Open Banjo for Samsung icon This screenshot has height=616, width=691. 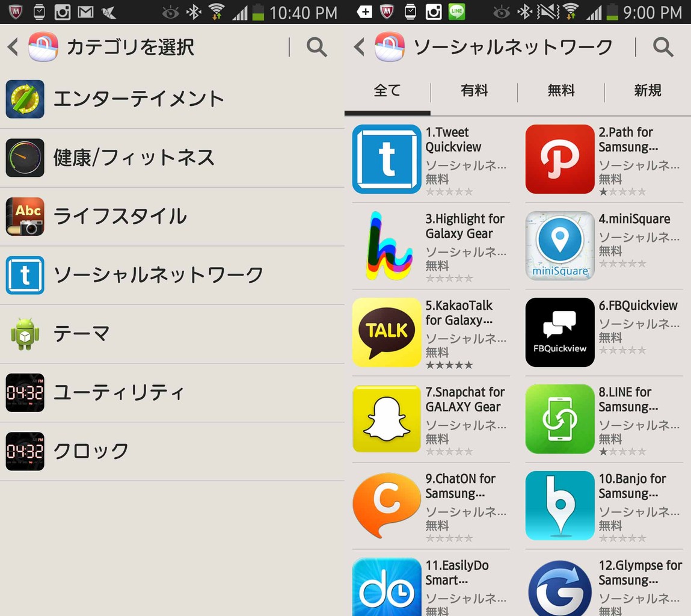(560, 506)
